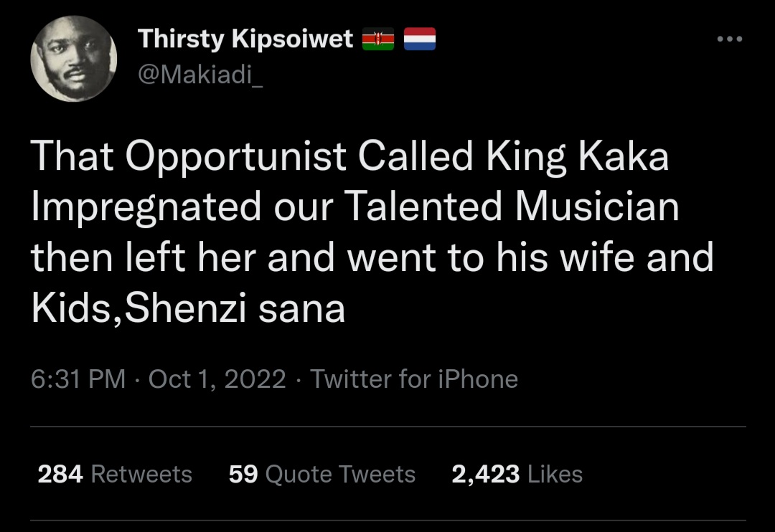This screenshot has width=775, height=532.
Task: Select the words King Kaka in tweet
Action: point(577,156)
